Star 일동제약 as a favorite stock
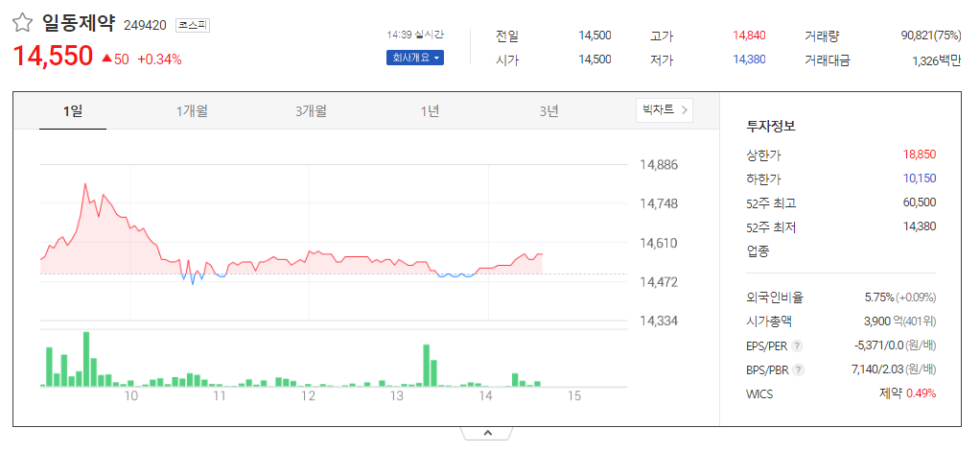980x452 pixels. (22, 23)
